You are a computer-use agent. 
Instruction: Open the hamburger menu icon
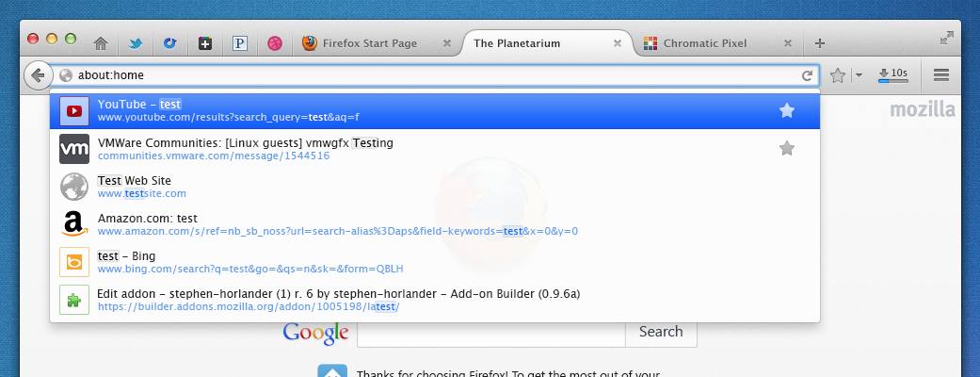[941, 75]
